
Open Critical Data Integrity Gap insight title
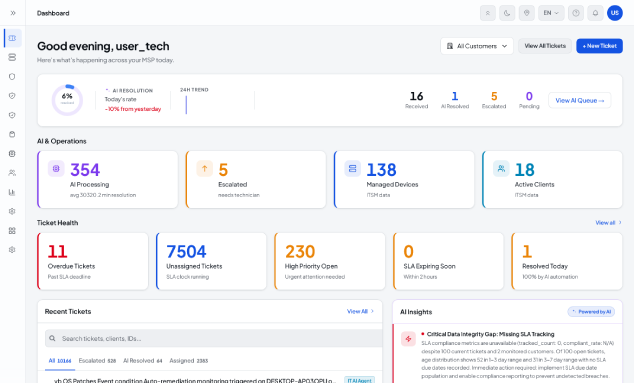[x=490, y=334]
